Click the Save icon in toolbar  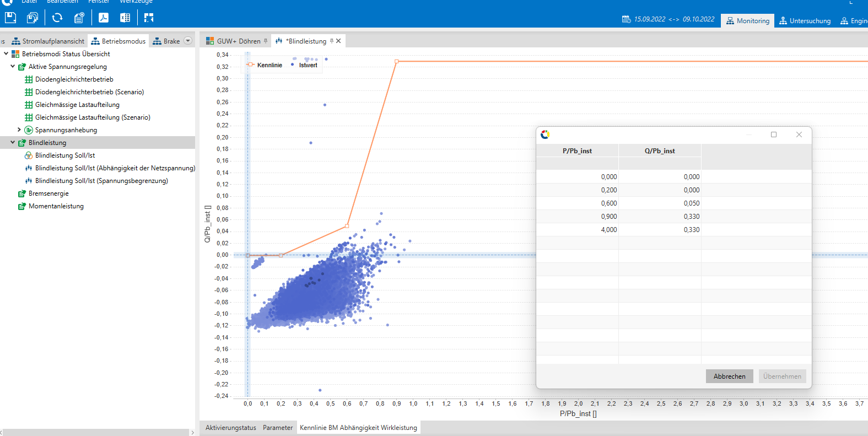click(x=10, y=18)
